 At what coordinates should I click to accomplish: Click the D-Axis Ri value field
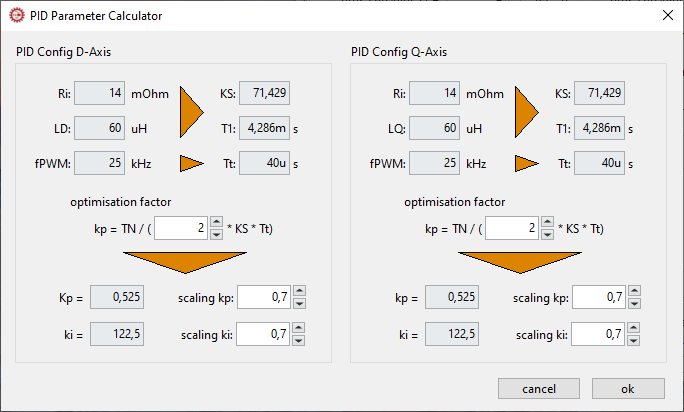tap(99, 93)
